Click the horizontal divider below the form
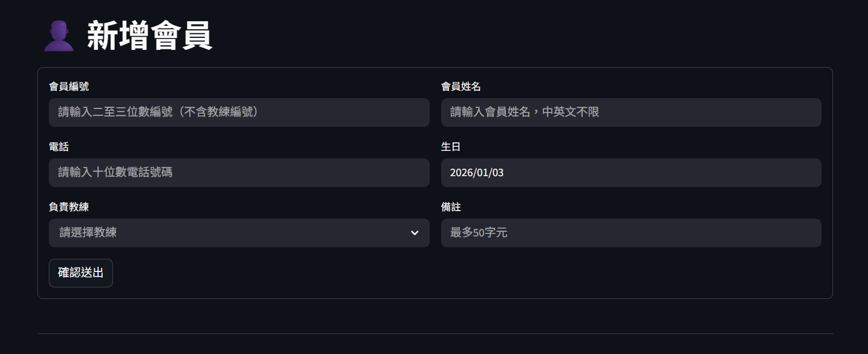Viewport: 868px width, 354px height. pyautogui.click(x=435, y=333)
